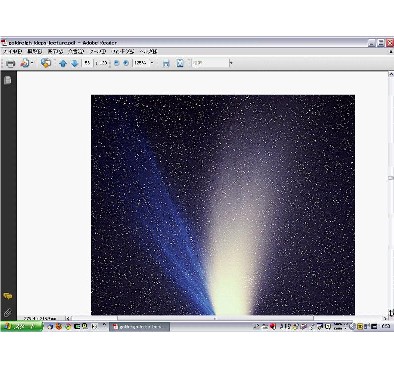Click the page number input field
394x368 pixels.
(x=87, y=63)
